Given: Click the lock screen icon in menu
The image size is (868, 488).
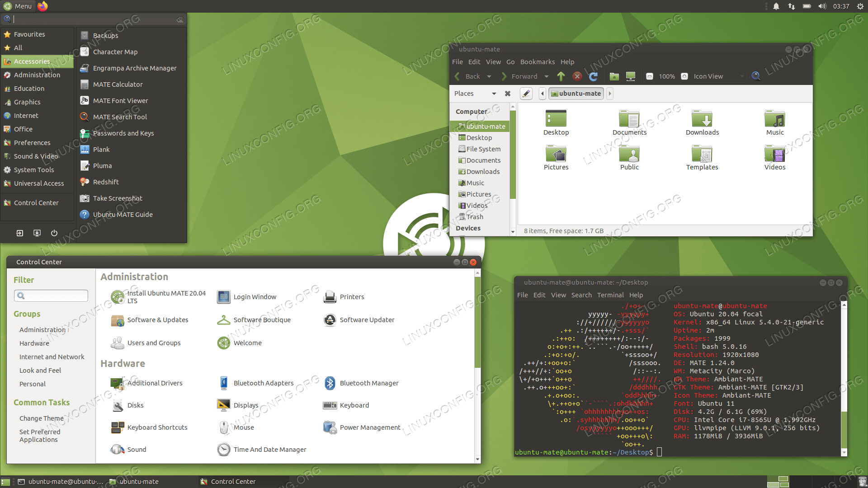Looking at the screenshot, I should (37, 233).
